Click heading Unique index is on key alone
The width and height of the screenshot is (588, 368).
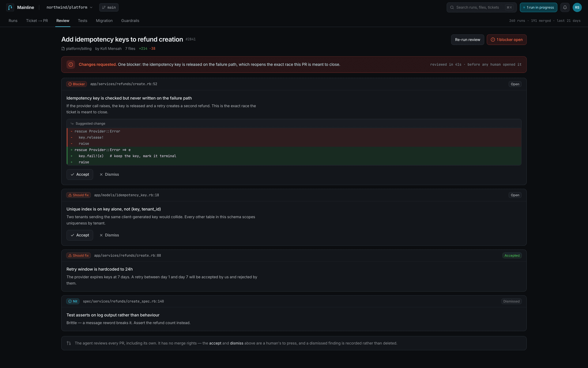click(114, 209)
